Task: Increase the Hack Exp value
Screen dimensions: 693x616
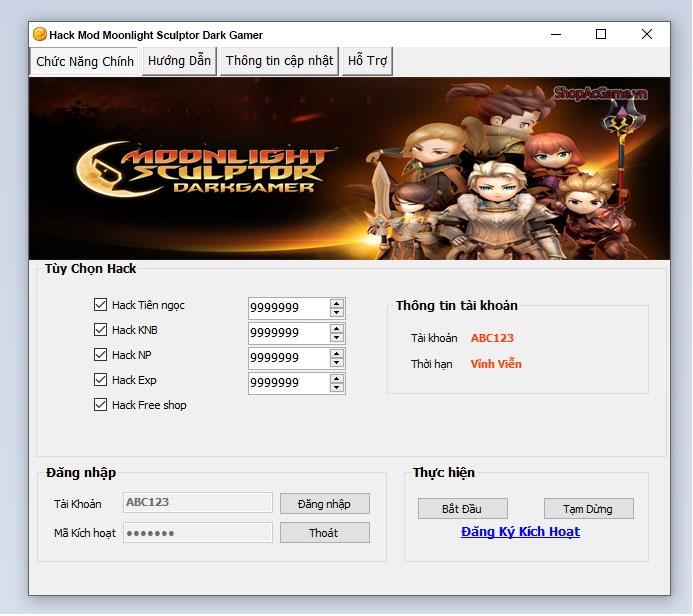Action: point(337,379)
